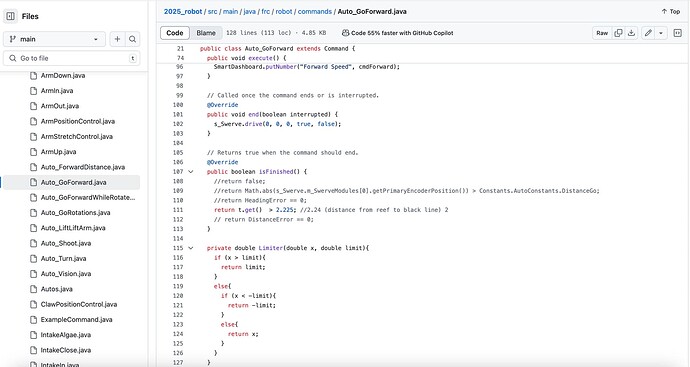The height and width of the screenshot is (367, 690).
Task: Collapse Limiter function at line 115
Action: point(191,248)
